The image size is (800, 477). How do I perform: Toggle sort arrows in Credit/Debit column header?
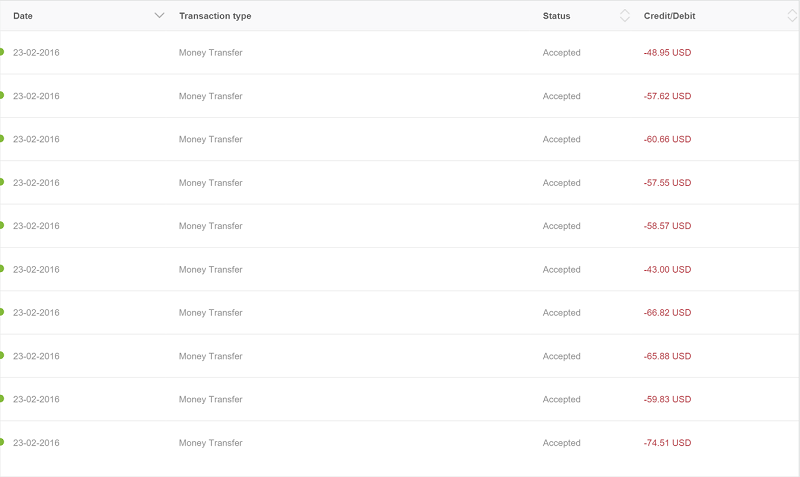pyautogui.click(x=792, y=16)
